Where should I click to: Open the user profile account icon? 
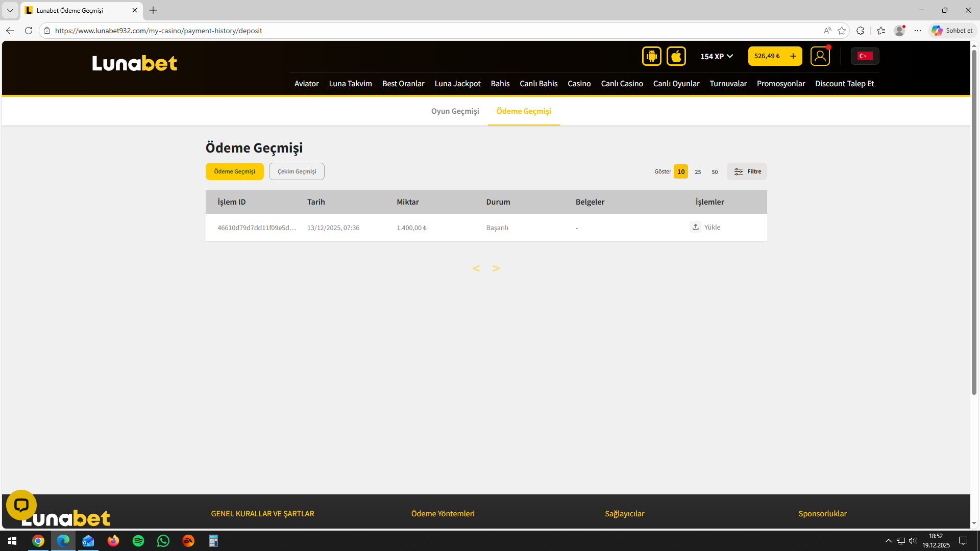[820, 56]
